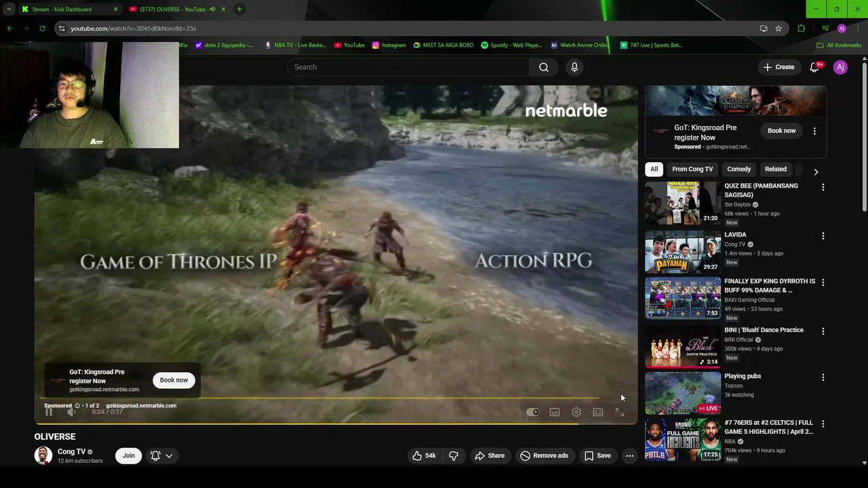This screenshot has height=488, width=868.
Task: Open BINI Blush Dance Practice thumbnail
Action: pos(682,346)
